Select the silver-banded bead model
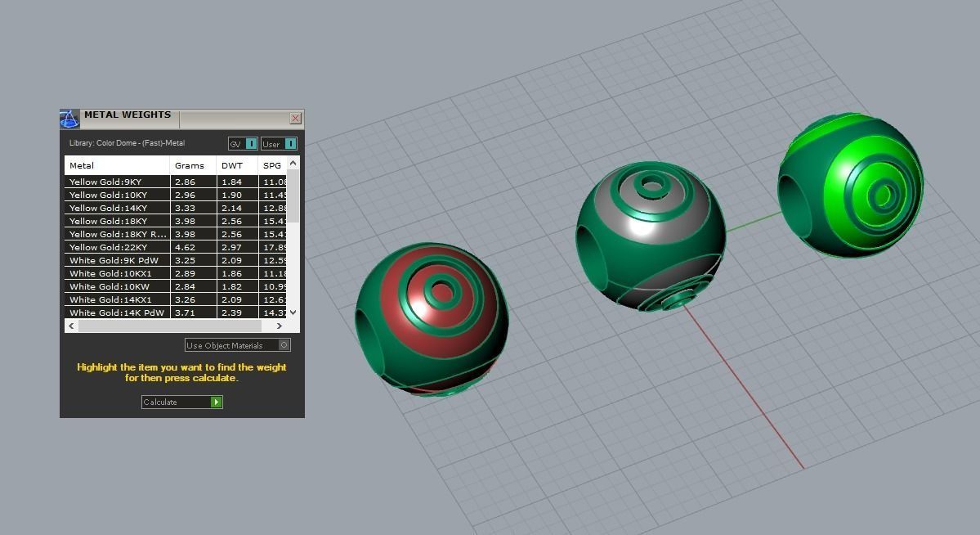The image size is (980, 535). click(651, 236)
